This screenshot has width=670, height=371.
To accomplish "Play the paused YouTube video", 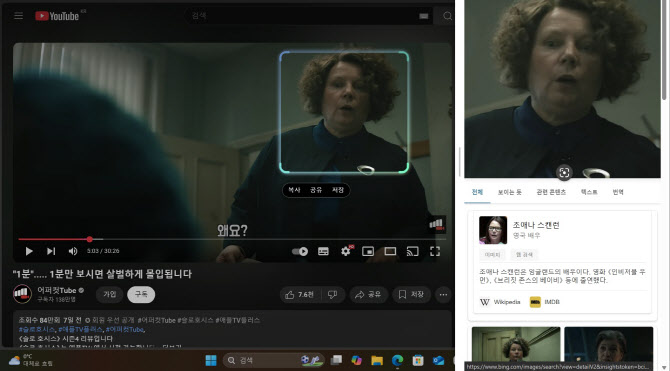I will (x=29, y=251).
